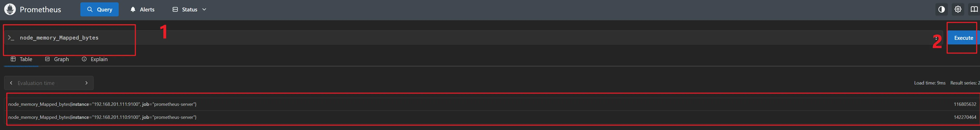Open the Alerts page

pos(142,10)
